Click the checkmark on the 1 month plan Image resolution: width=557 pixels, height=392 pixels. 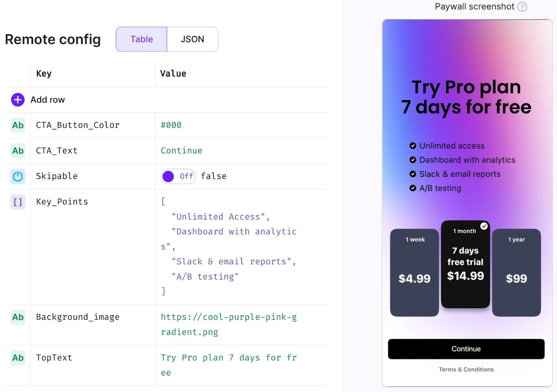484,226
